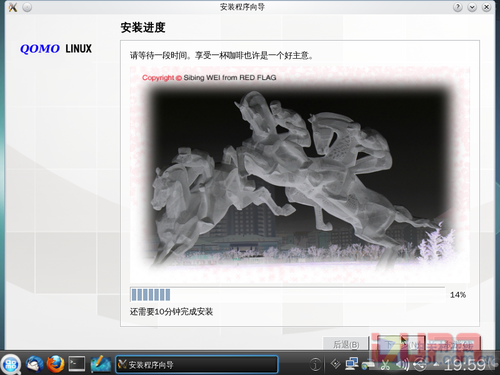
Task: Click the 安装进度 heading
Action: pos(143,27)
